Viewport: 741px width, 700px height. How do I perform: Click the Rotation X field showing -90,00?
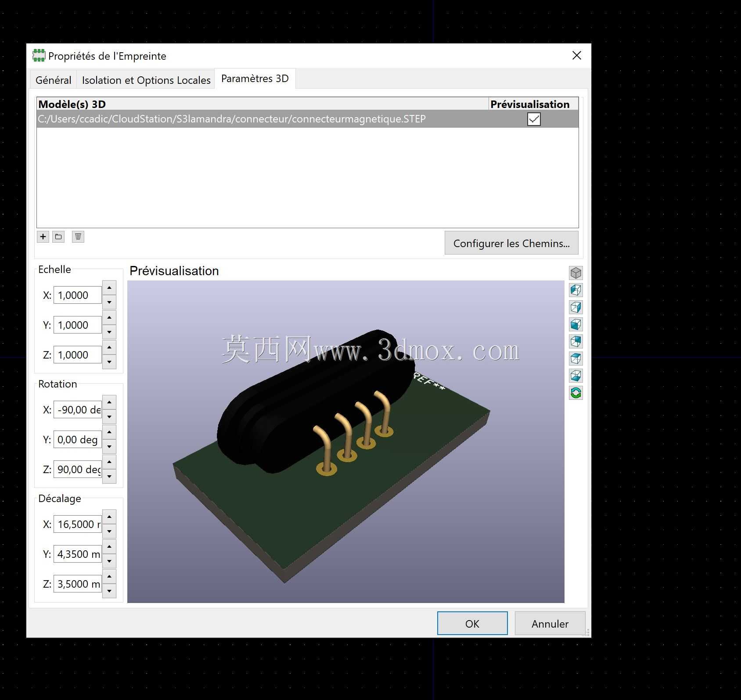(x=78, y=409)
